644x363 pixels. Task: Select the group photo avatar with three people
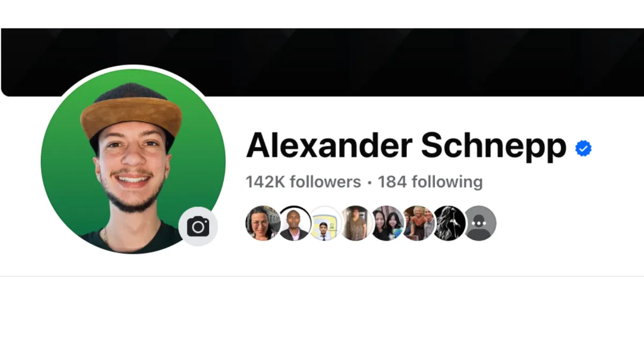point(418,223)
